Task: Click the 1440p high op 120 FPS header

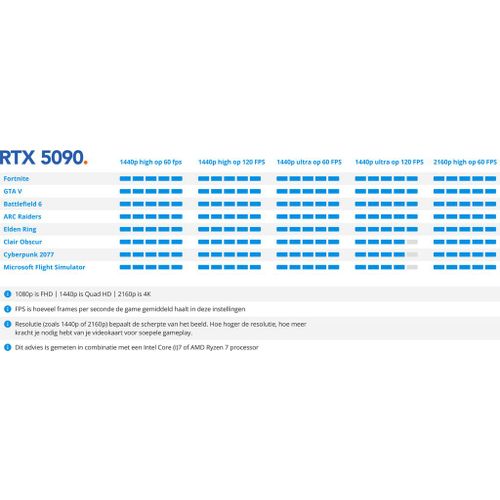Action: (232, 162)
